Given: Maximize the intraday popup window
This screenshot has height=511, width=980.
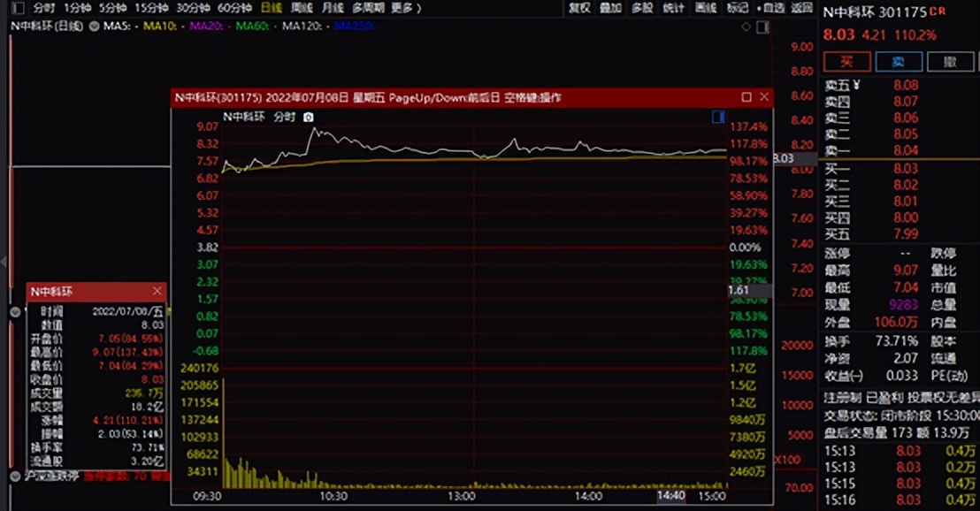Looking at the screenshot, I should point(746,97).
